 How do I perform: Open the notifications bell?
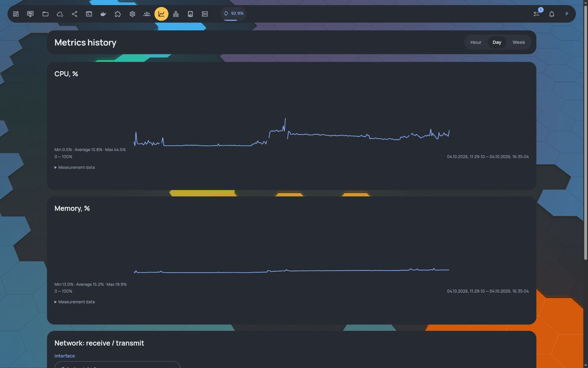coord(552,14)
